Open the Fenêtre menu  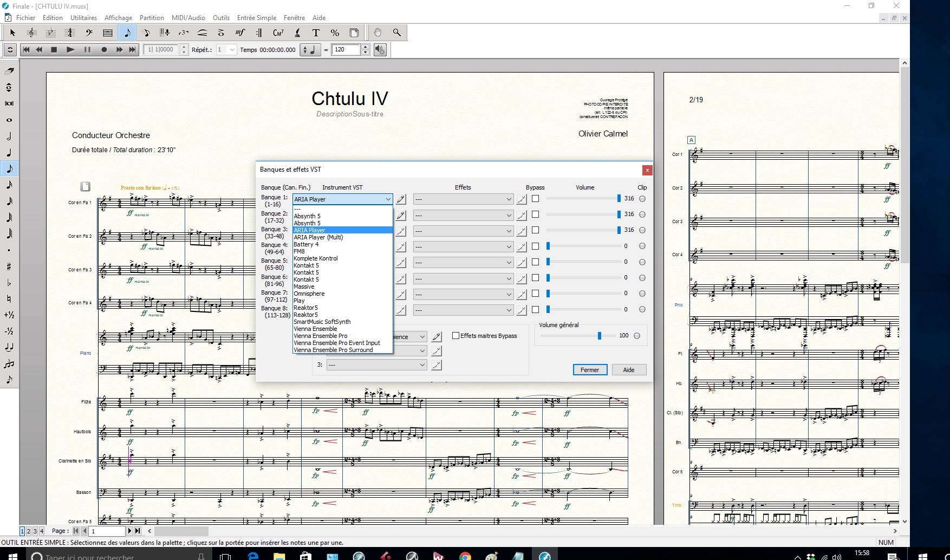point(294,18)
